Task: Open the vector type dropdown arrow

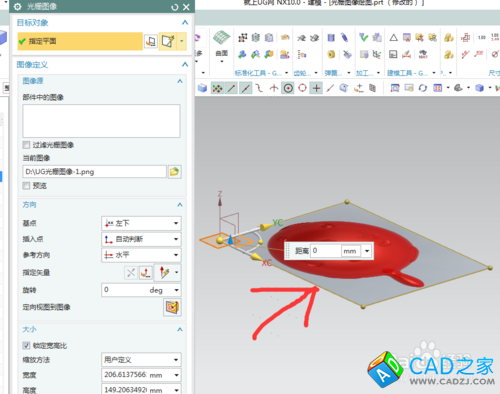Action: [x=177, y=272]
